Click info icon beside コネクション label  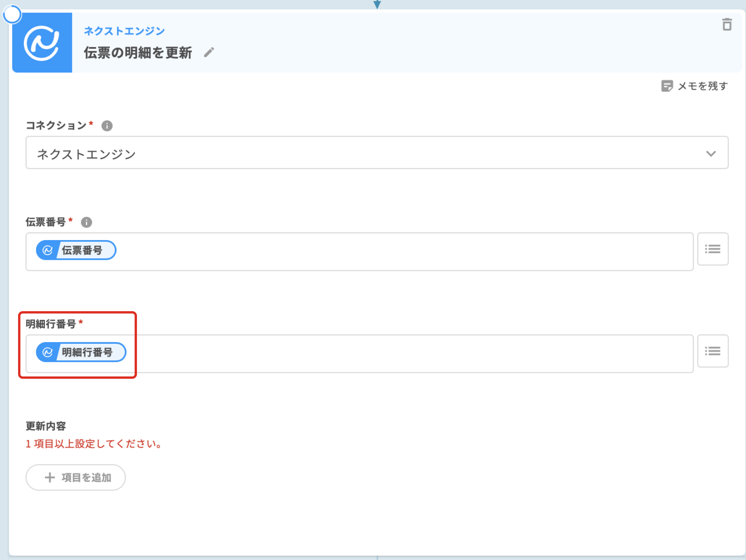pos(107,126)
